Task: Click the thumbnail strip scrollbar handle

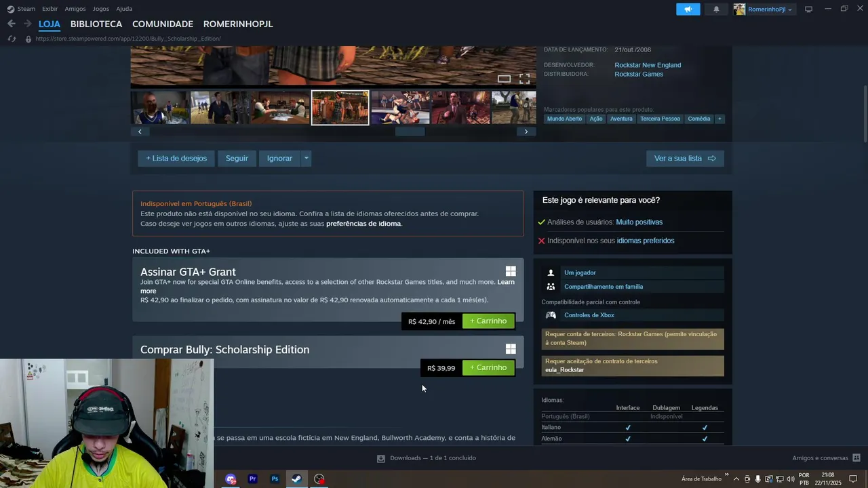Action: coord(410,131)
